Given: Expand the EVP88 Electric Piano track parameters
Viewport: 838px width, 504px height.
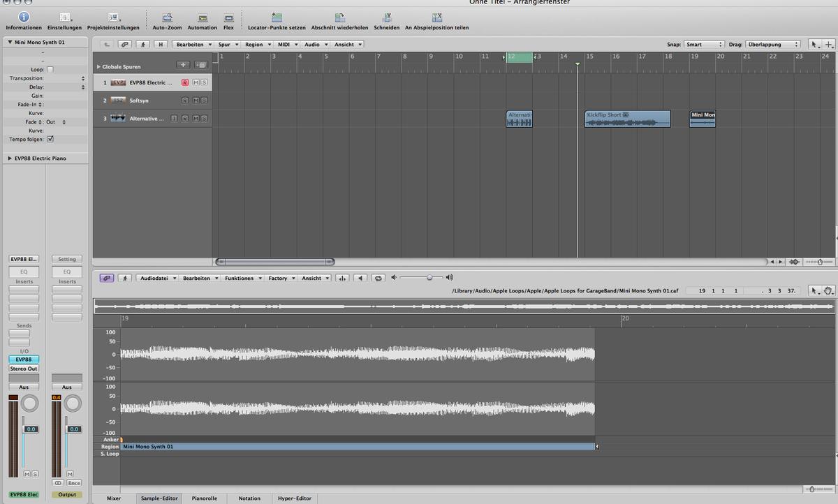Looking at the screenshot, I should [10, 158].
